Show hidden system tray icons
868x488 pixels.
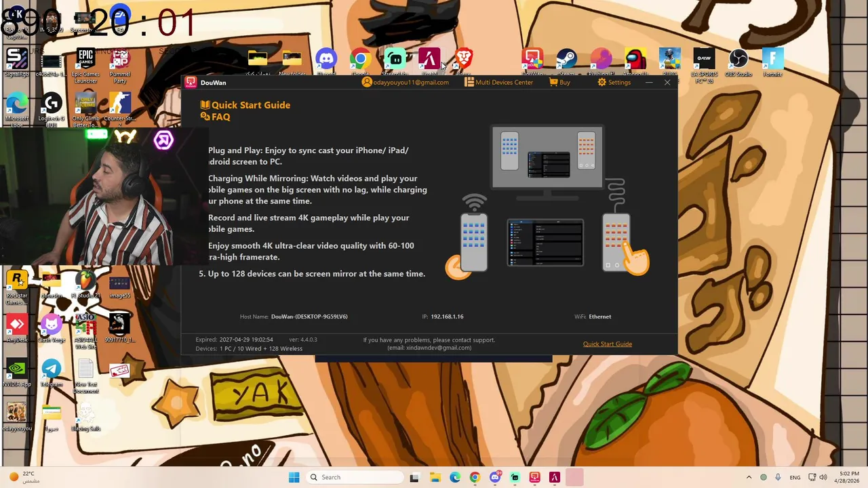(x=749, y=477)
